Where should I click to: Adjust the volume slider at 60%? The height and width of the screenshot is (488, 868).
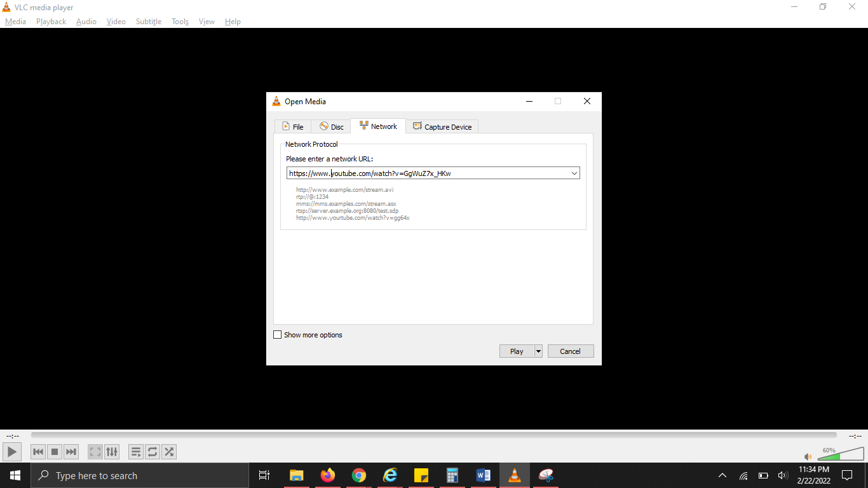(840, 454)
